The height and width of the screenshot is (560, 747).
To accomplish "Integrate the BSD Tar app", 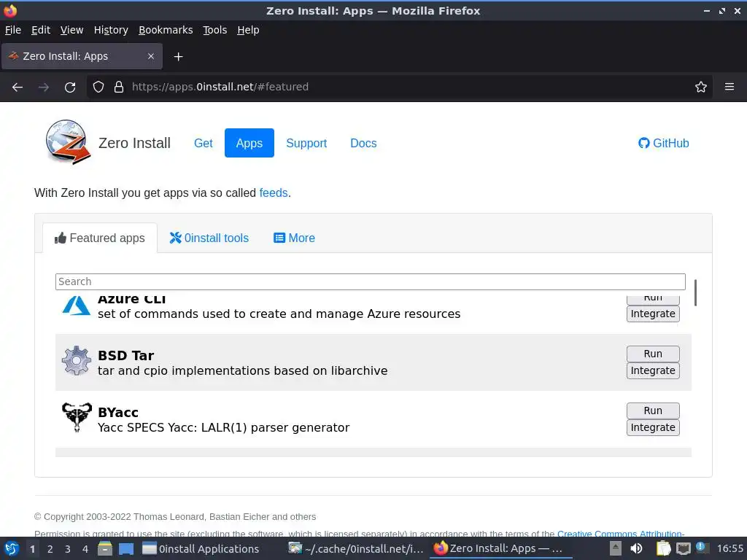I will tap(653, 370).
